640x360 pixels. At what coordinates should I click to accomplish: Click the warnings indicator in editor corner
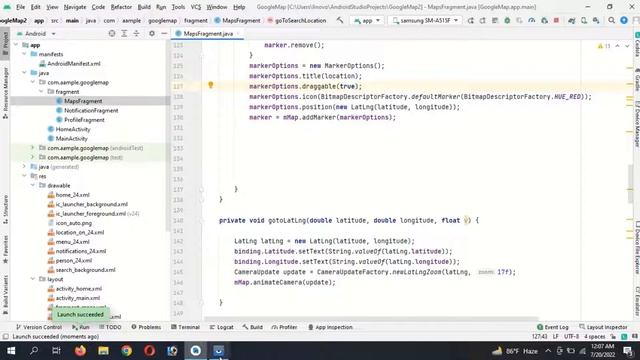604,46
